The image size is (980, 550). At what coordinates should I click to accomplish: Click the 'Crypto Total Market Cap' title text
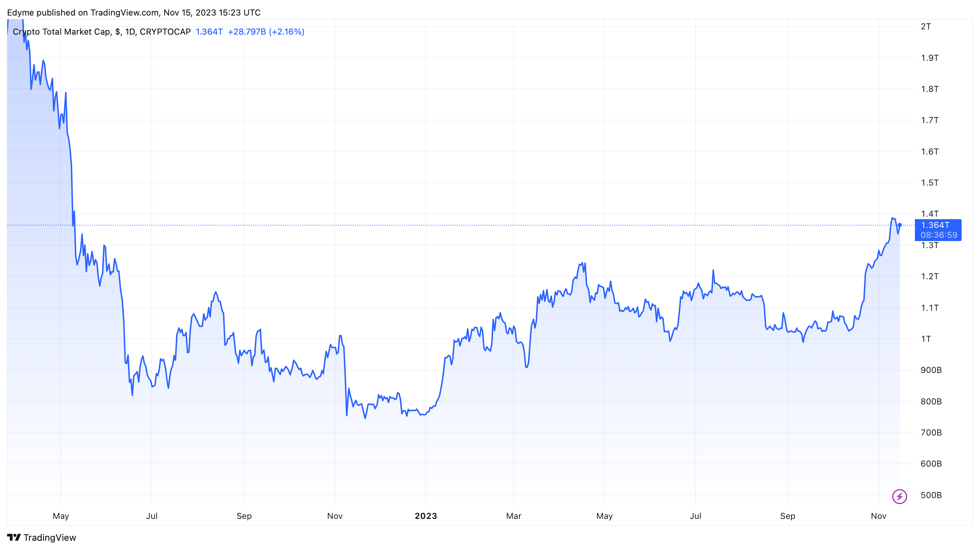[61, 31]
